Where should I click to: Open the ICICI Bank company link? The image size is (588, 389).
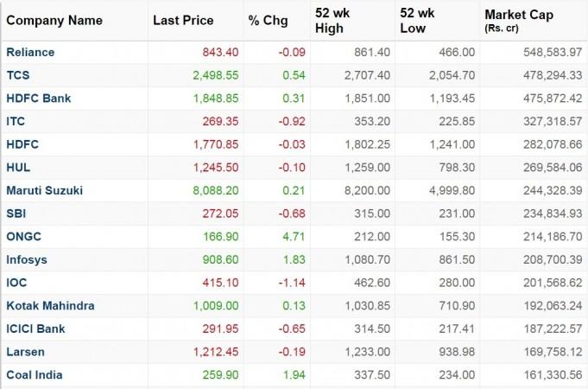tap(35, 329)
